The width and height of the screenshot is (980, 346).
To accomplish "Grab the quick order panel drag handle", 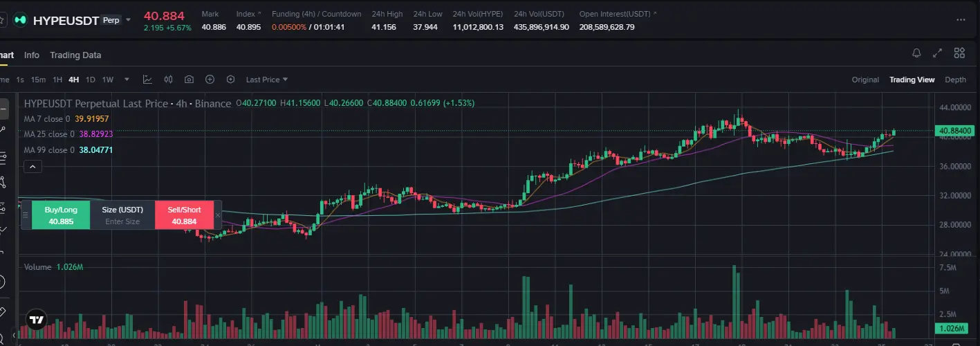I will [x=26, y=215].
